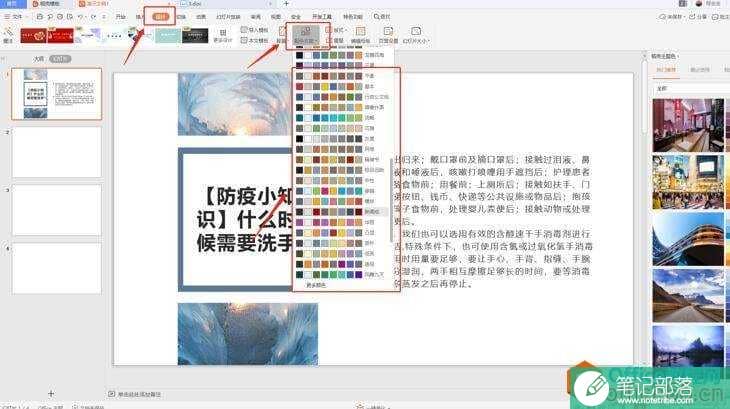Open the 设计 (Design) ribbon tab
The width and height of the screenshot is (730, 409).
pos(160,17)
